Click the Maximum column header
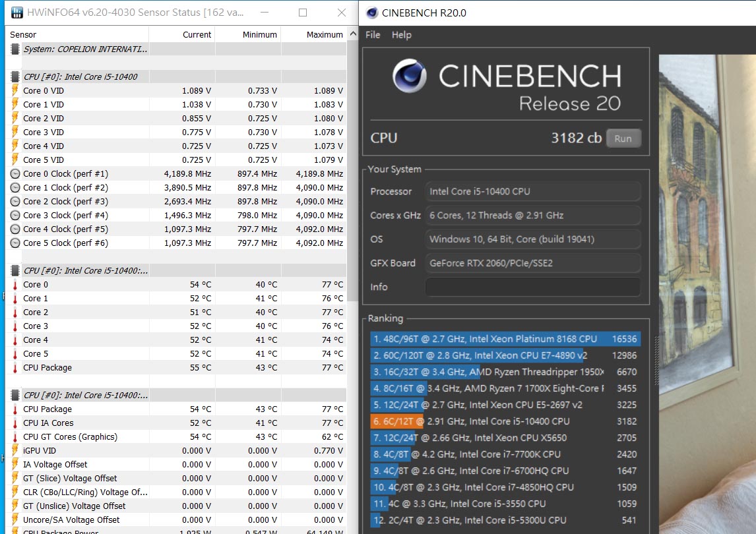The image size is (756, 534). (x=314, y=35)
